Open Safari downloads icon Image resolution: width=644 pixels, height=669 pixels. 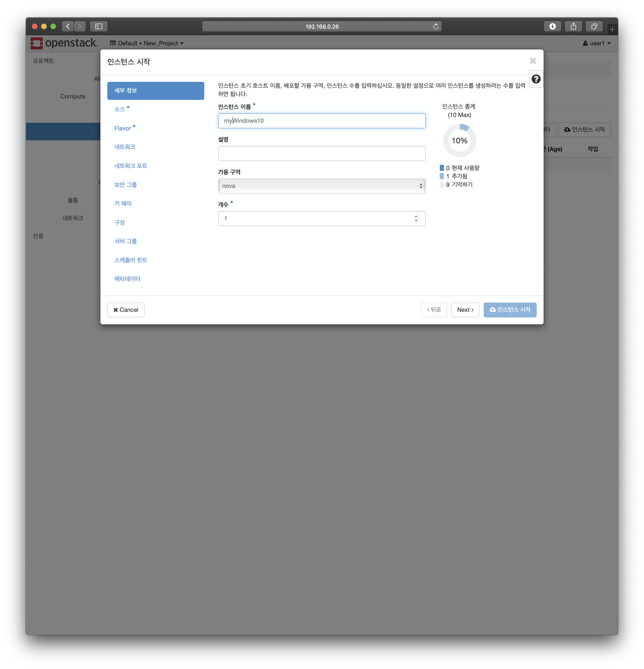click(x=552, y=26)
